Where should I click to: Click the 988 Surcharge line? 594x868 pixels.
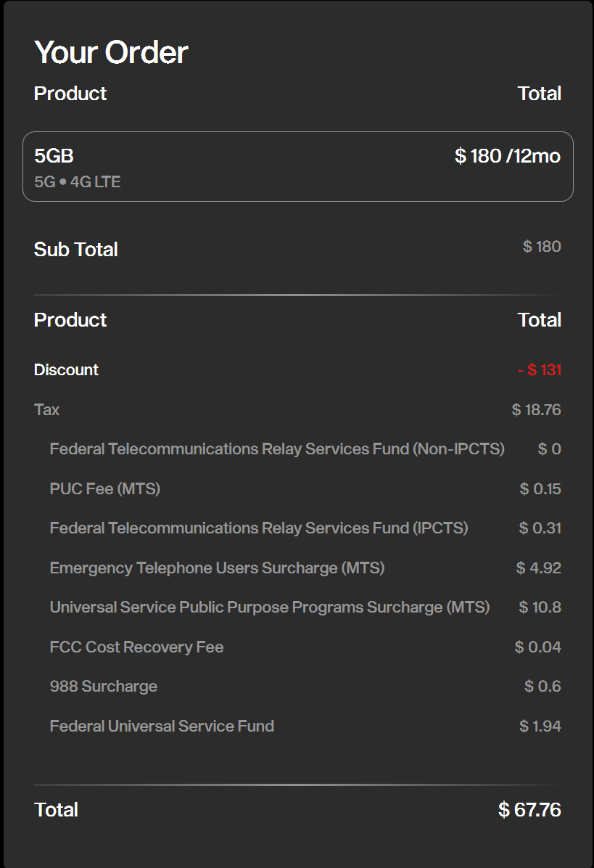click(x=103, y=687)
